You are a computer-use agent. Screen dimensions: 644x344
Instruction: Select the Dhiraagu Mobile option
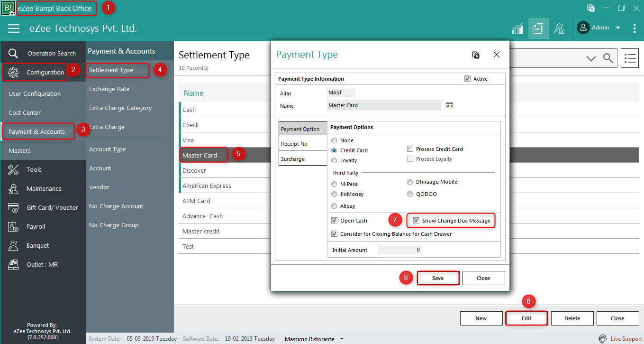[x=410, y=182]
